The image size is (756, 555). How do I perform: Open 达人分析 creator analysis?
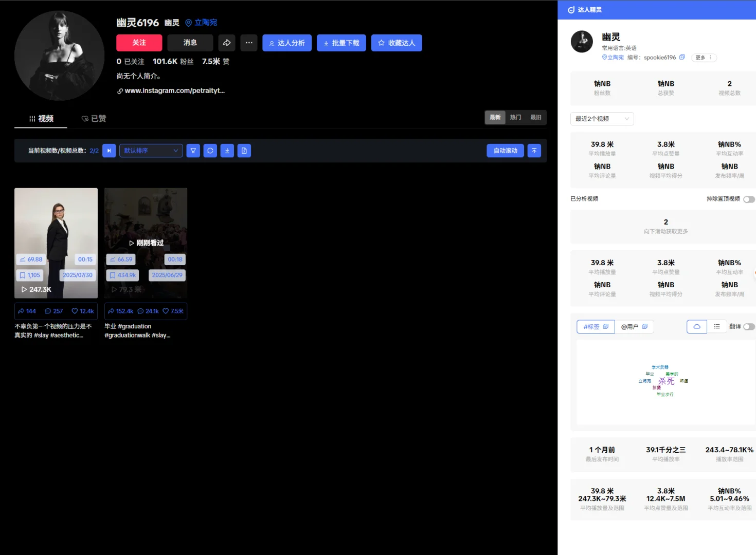click(x=287, y=43)
